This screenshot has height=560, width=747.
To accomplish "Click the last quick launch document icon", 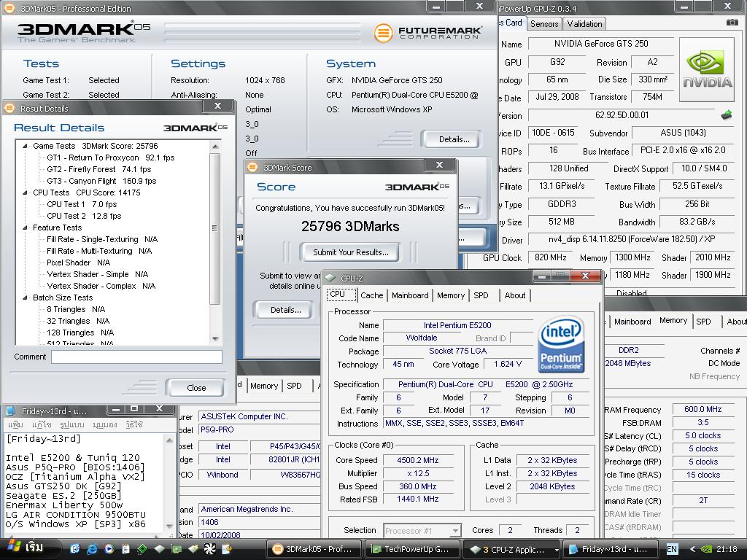I will tap(227, 548).
